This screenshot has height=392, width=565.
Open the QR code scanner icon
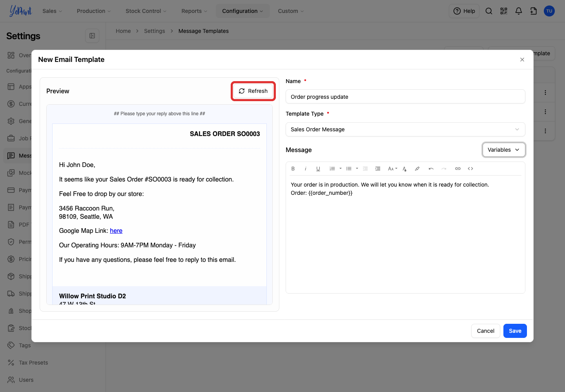[x=504, y=11]
